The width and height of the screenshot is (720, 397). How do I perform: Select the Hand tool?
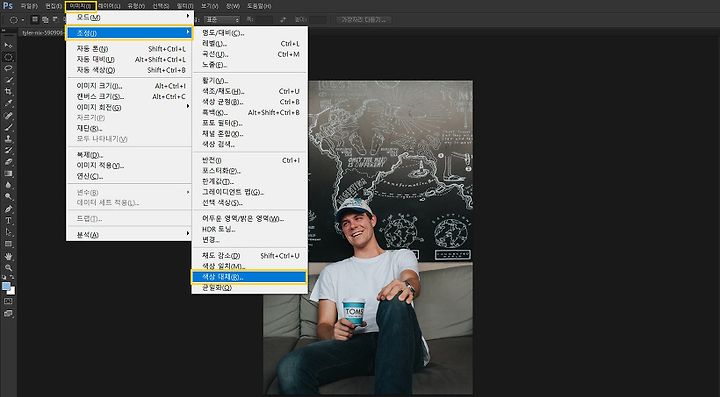pyautogui.click(x=8, y=256)
